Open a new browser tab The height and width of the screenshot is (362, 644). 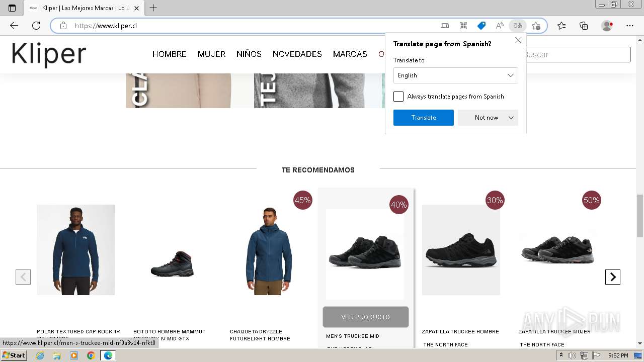(153, 8)
